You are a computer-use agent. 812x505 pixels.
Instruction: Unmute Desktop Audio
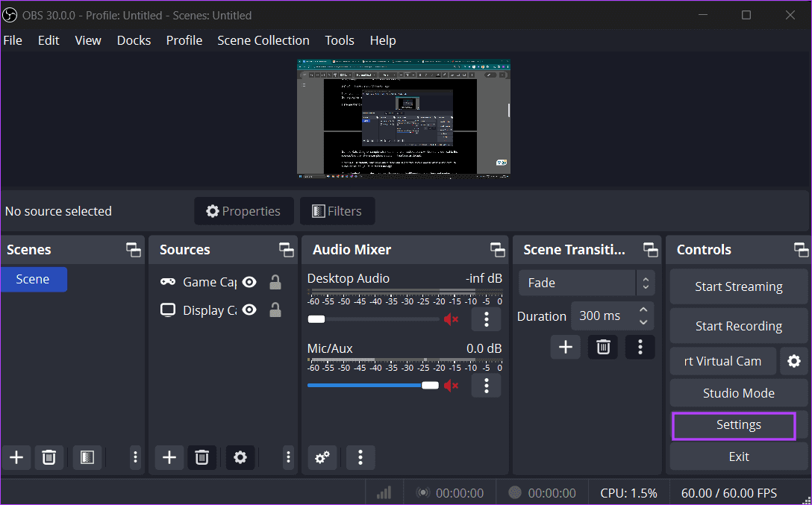(451, 319)
